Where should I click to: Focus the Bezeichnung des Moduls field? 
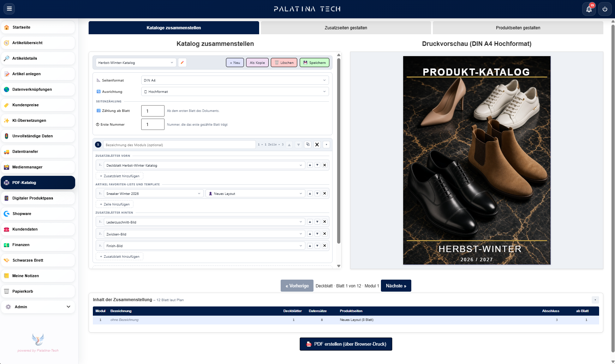[179, 145]
